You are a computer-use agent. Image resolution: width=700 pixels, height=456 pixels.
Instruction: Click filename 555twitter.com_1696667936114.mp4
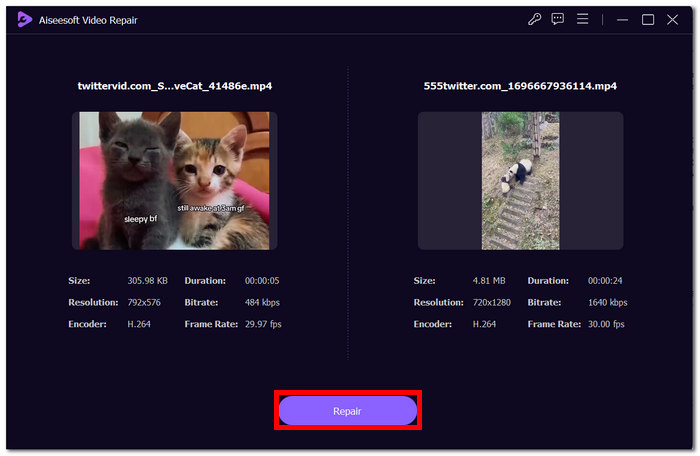point(520,86)
